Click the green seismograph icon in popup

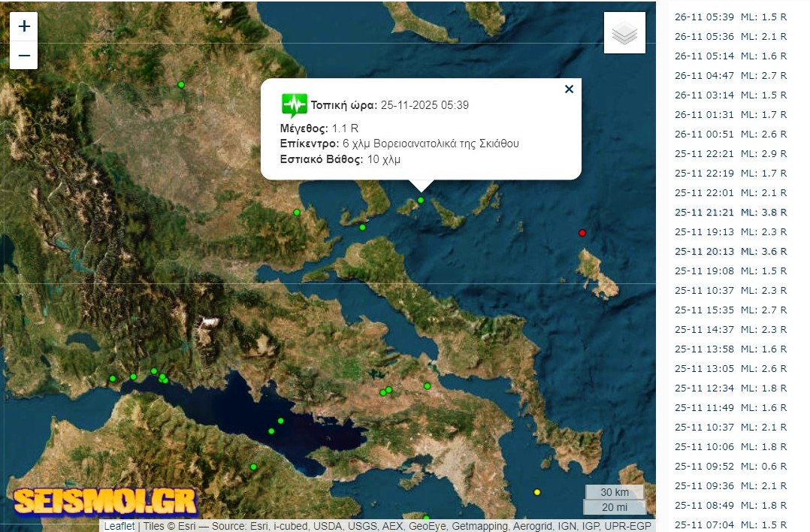[x=294, y=105]
